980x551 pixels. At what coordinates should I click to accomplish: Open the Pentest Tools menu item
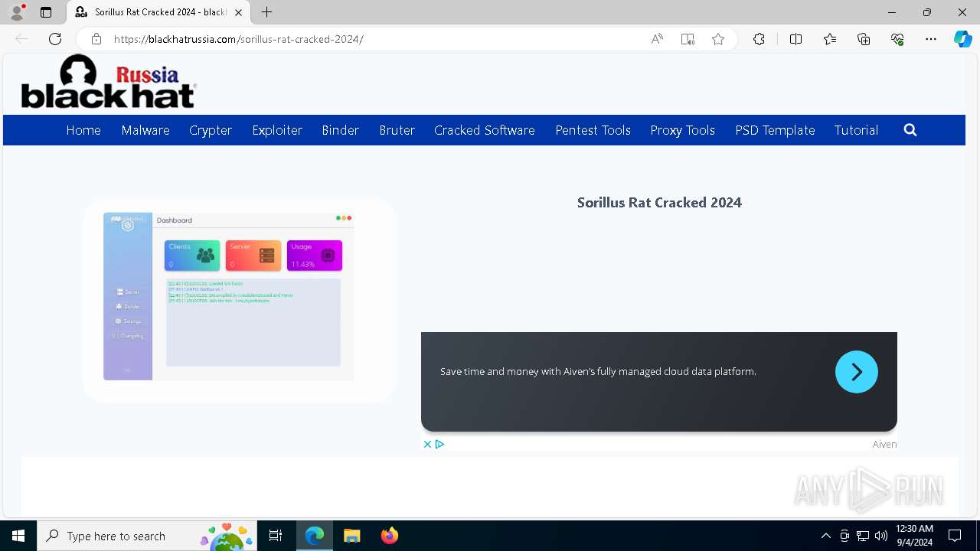[x=593, y=130]
